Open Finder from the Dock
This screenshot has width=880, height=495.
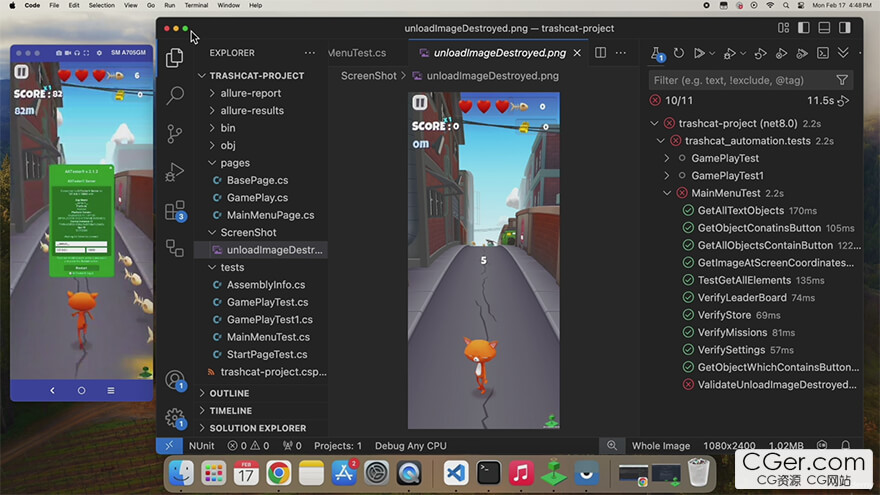click(x=181, y=473)
